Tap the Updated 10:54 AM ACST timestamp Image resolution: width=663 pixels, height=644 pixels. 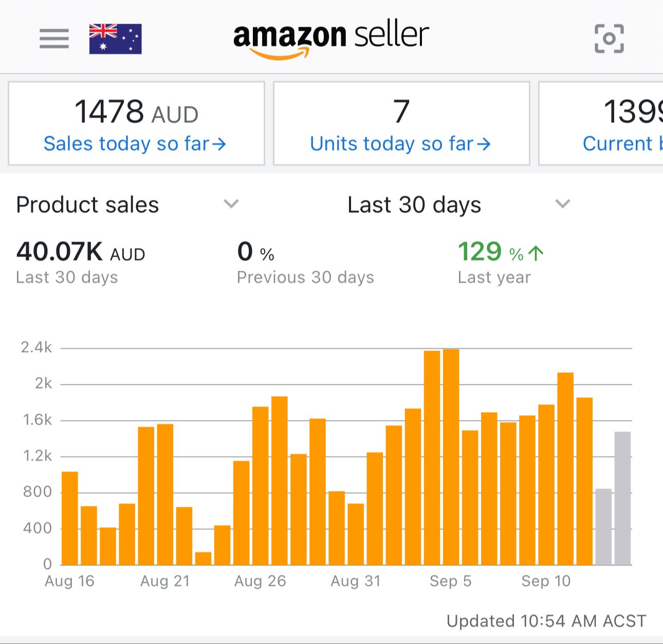point(546,621)
